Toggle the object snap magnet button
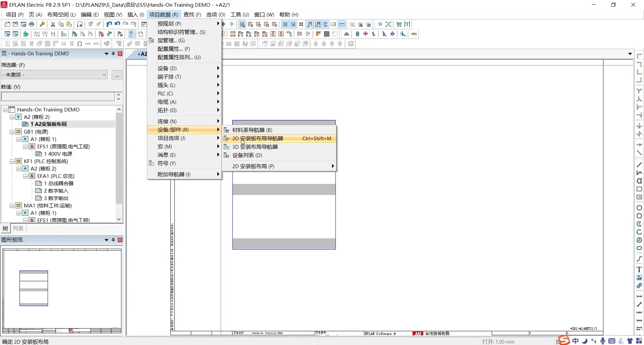644x345 pixels. 310,24
